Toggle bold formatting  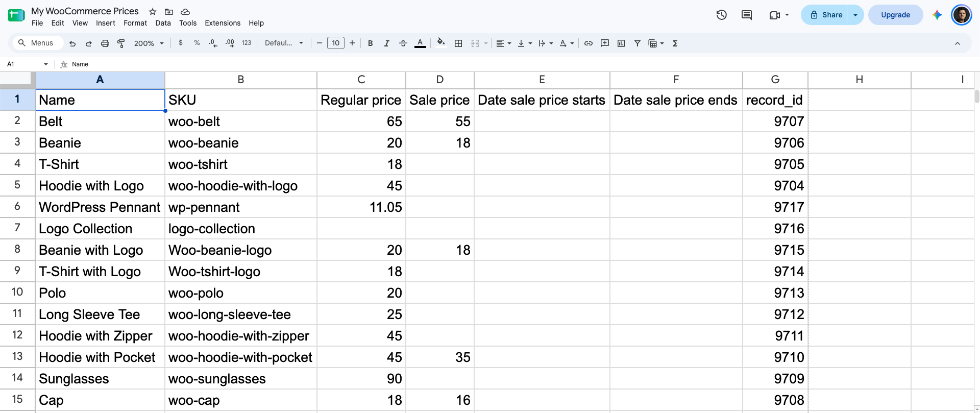click(371, 43)
